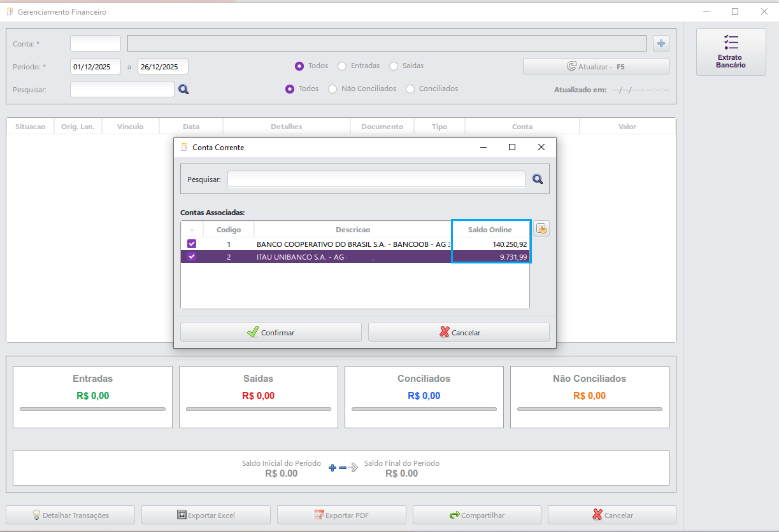Click the Codigo column header
Image resolution: width=779 pixels, height=532 pixels.
pyautogui.click(x=229, y=229)
